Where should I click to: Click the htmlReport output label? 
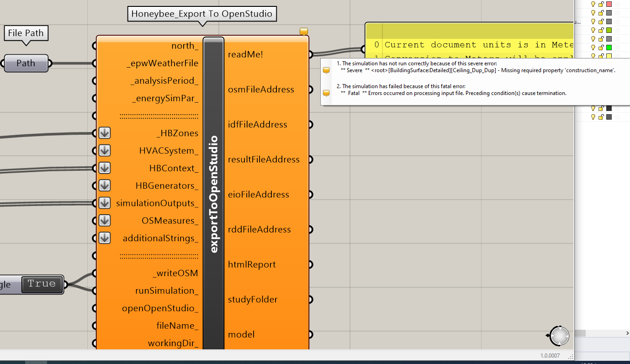click(x=252, y=264)
